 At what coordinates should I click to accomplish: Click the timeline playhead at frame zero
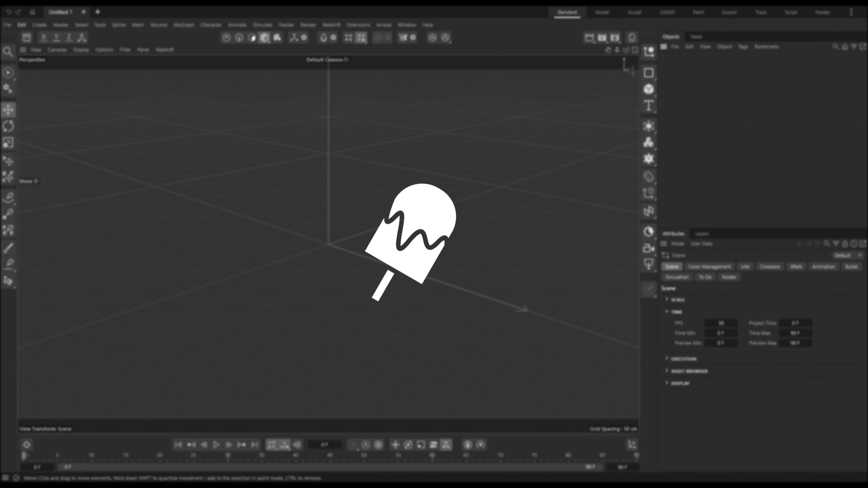[x=24, y=456]
